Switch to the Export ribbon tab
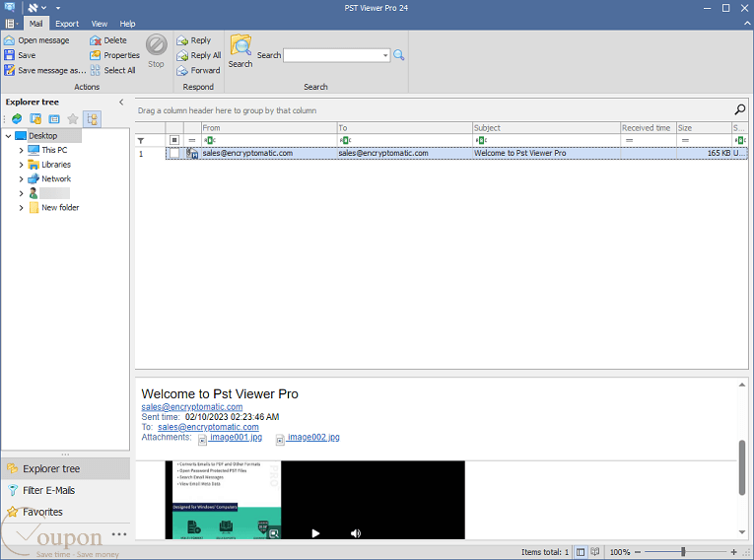The image size is (754, 560). point(67,24)
